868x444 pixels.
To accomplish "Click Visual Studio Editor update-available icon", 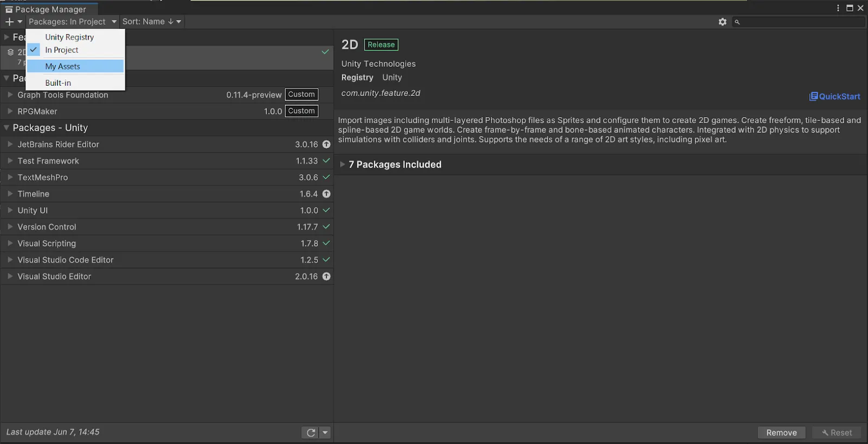I will coord(326,276).
